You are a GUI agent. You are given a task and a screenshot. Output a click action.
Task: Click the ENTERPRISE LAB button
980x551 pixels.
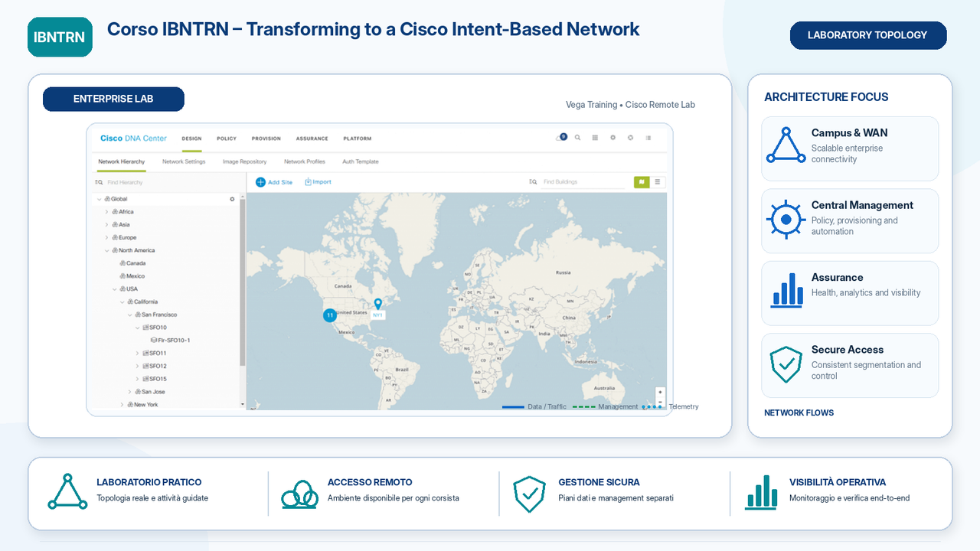[x=113, y=99]
